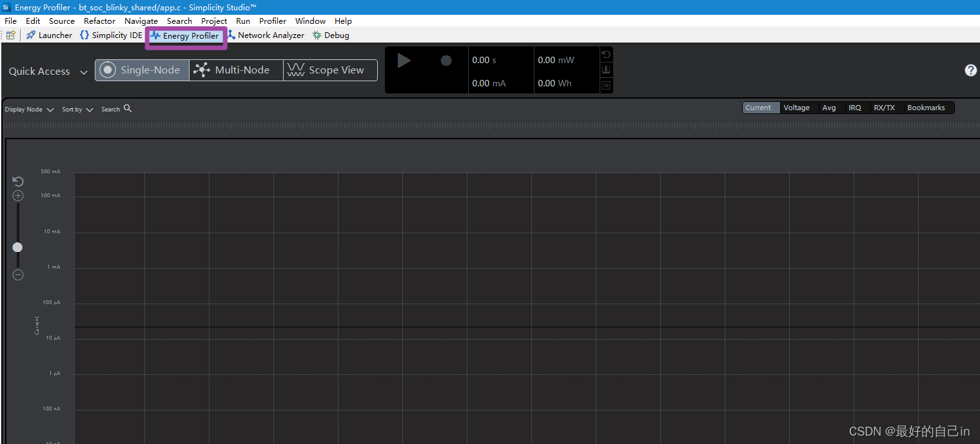Click the 100 nA axis label
980x444 pixels.
(52, 409)
